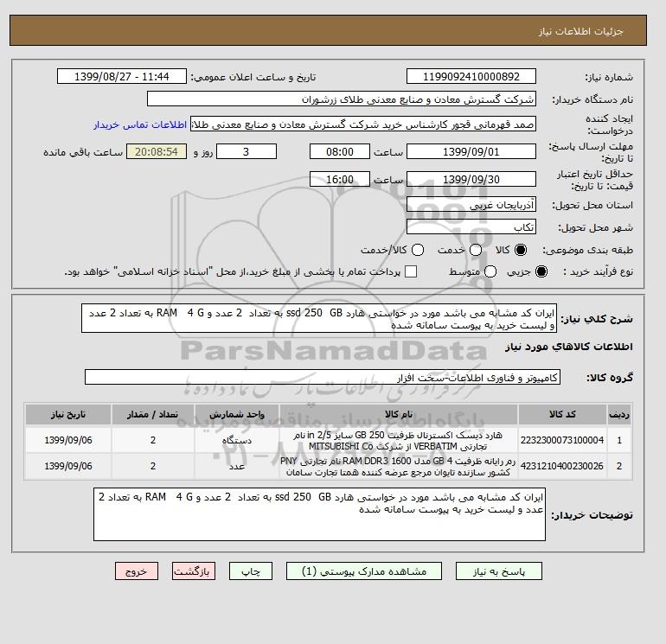Click the چاپ print button
666x644 pixels.
click(x=251, y=571)
